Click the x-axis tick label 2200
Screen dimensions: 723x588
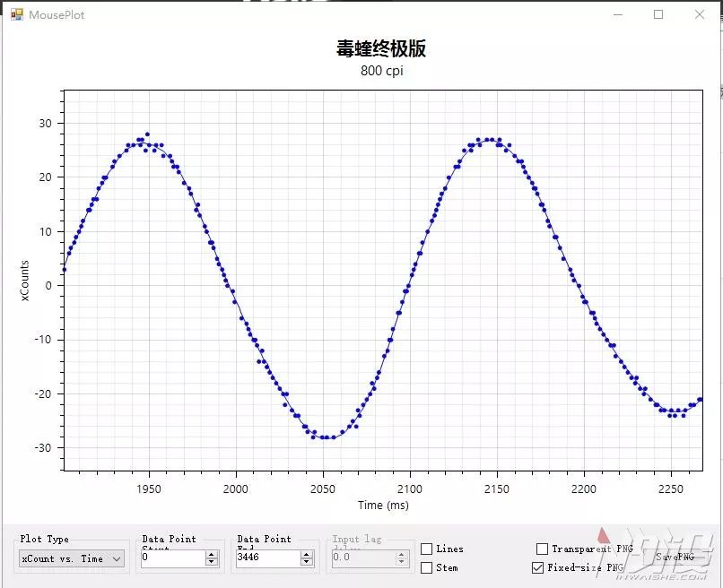click(584, 489)
